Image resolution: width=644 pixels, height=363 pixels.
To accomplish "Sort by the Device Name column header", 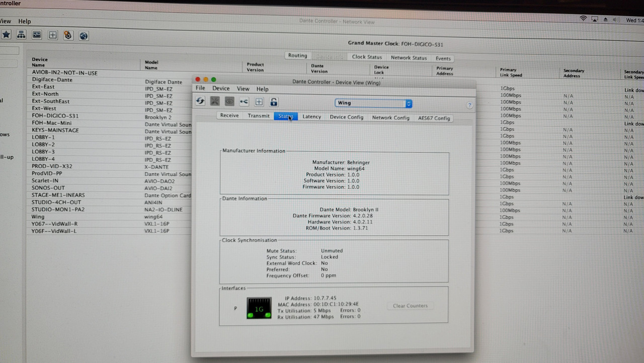I will (40, 62).
